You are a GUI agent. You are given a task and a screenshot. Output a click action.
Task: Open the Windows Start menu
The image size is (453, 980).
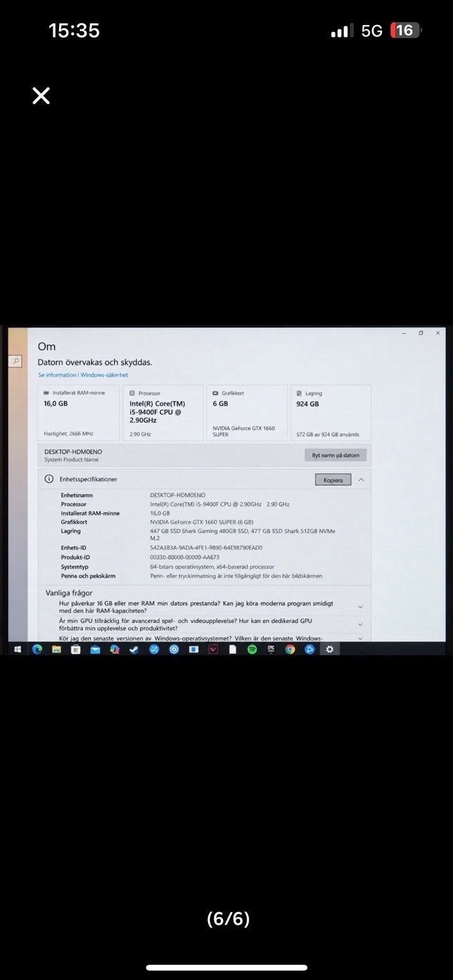(x=17, y=650)
